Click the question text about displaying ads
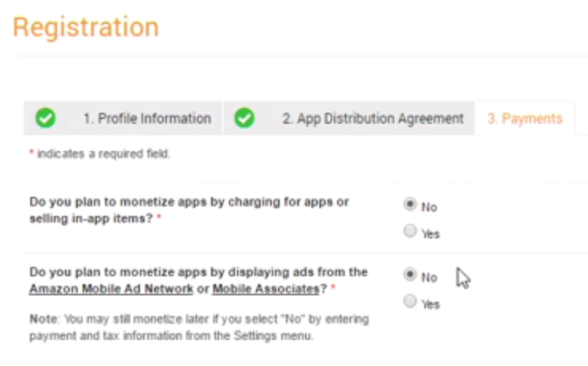 199,280
